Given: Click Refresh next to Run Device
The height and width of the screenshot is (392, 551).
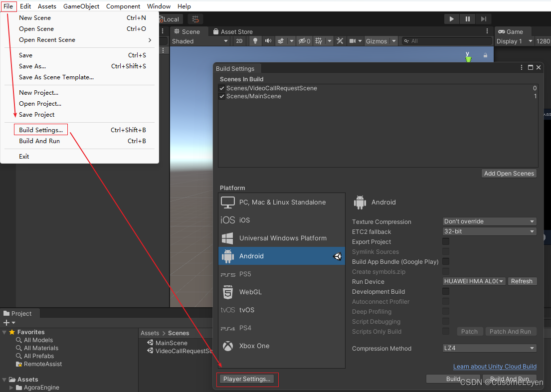Looking at the screenshot, I should coord(522,281).
